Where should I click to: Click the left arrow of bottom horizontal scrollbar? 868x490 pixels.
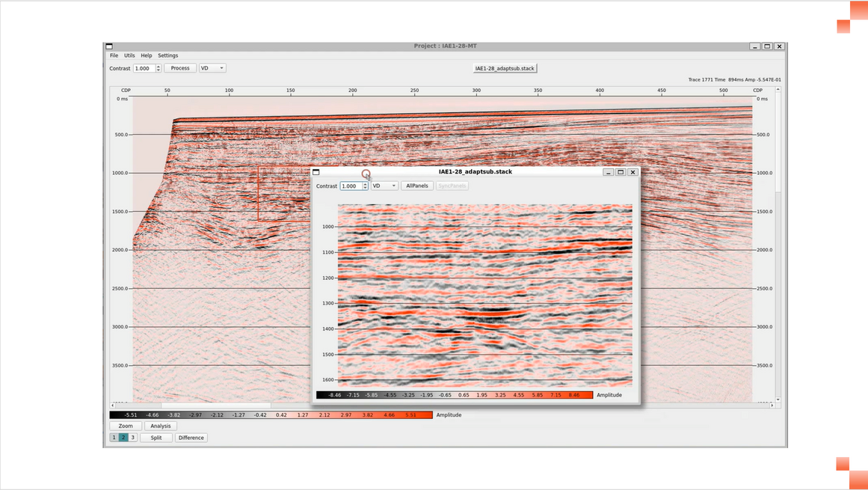point(112,406)
